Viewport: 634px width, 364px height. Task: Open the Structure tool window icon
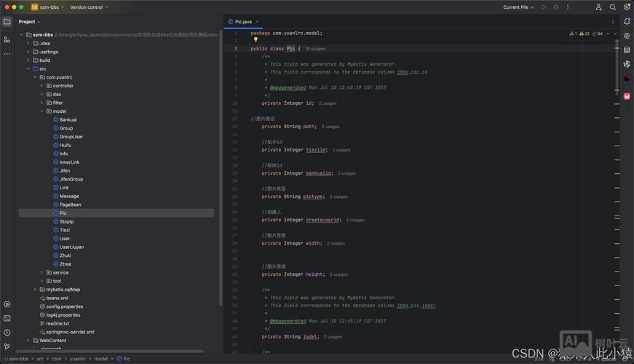[7, 39]
